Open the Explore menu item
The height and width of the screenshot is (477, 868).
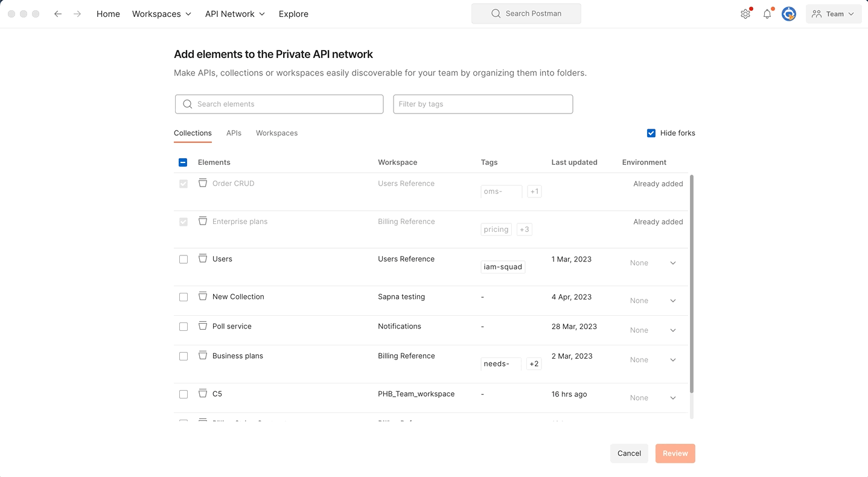click(x=293, y=13)
